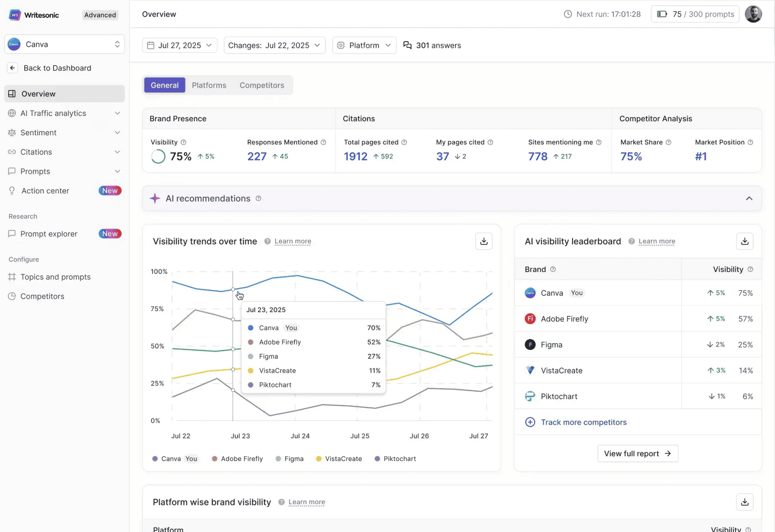Open the Action center

(44, 191)
